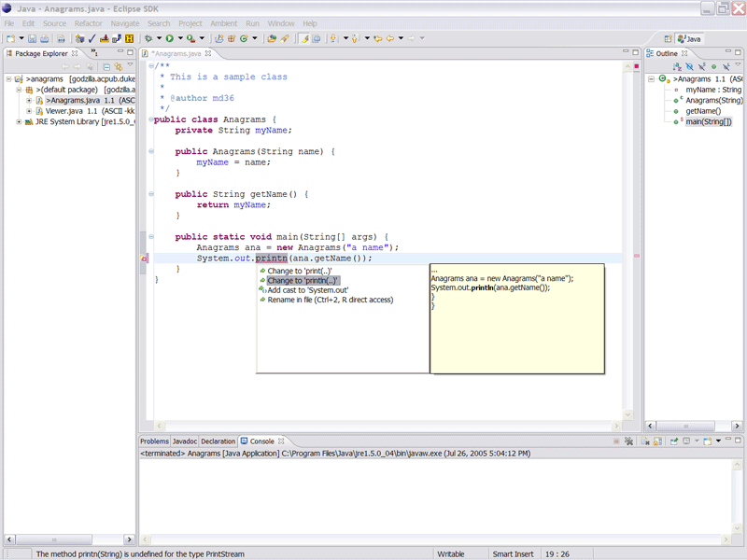Select the "Change to 'println(..)'" quick fix
Image resolution: width=747 pixels, height=560 pixels.
(x=303, y=280)
